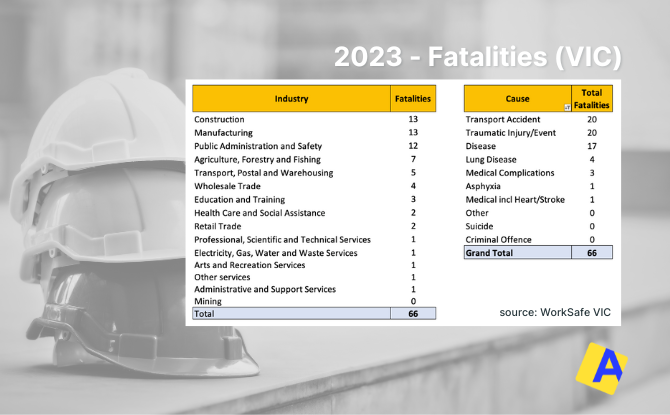Click the source: WorkSafe VIC text

555,312
